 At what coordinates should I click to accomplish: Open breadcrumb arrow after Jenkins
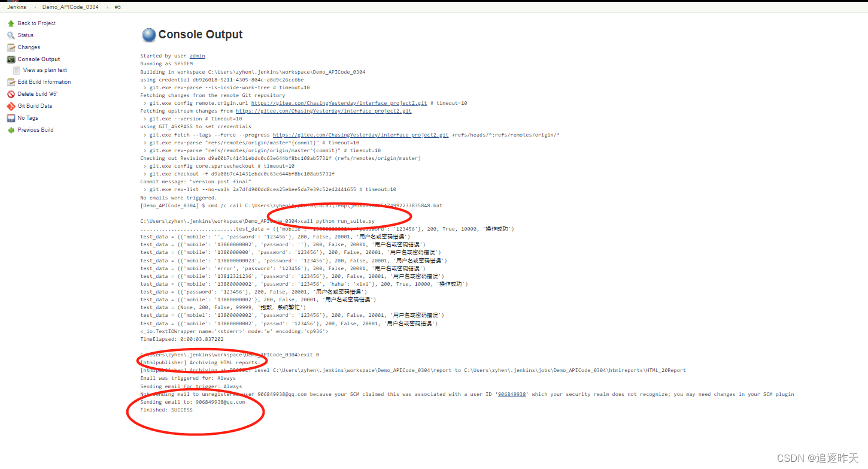point(34,7)
